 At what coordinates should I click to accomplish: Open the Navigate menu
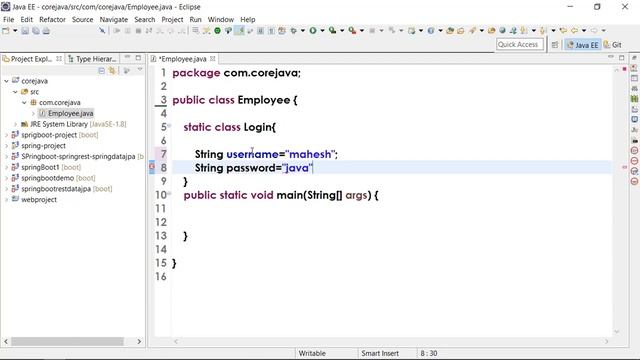[114, 20]
